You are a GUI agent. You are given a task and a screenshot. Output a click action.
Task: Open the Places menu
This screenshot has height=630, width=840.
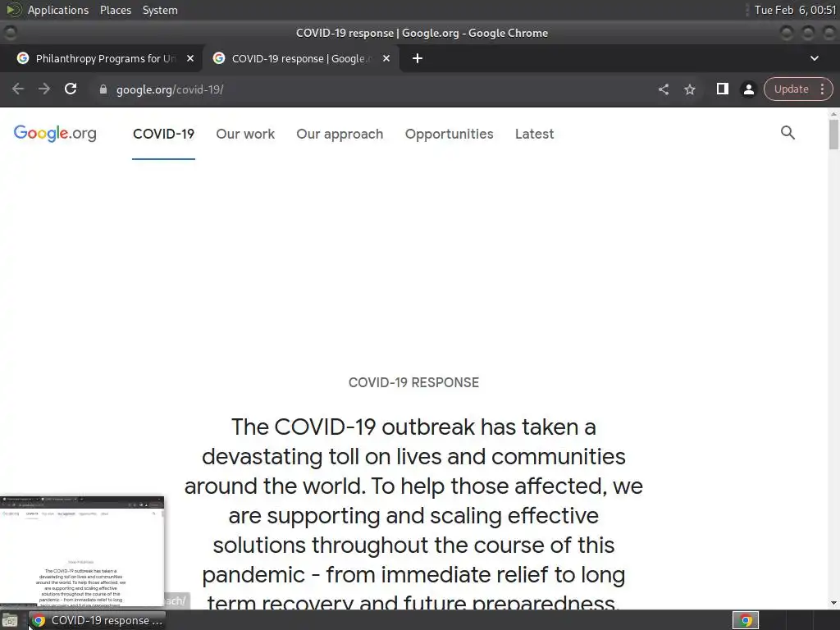[116, 10]
